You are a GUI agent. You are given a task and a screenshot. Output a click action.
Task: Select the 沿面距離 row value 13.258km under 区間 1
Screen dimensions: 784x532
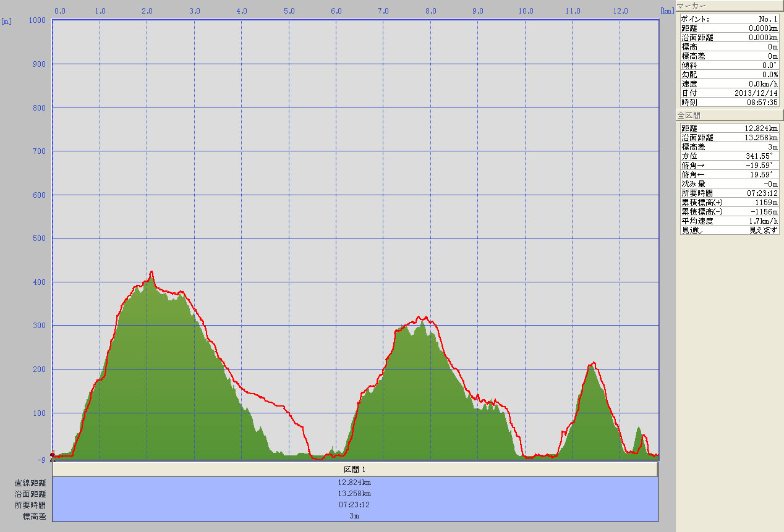[355, 494]
